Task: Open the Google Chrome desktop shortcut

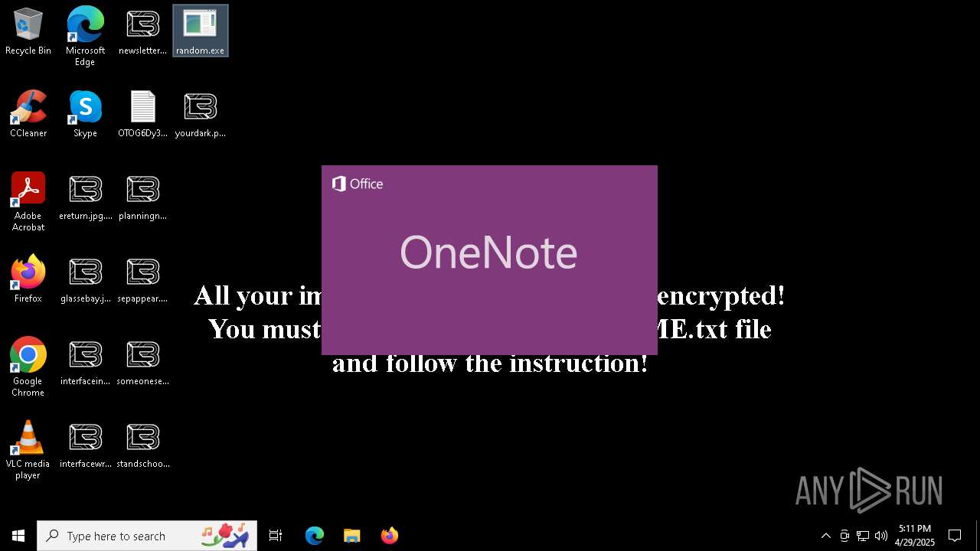Action: pos(28,367)
